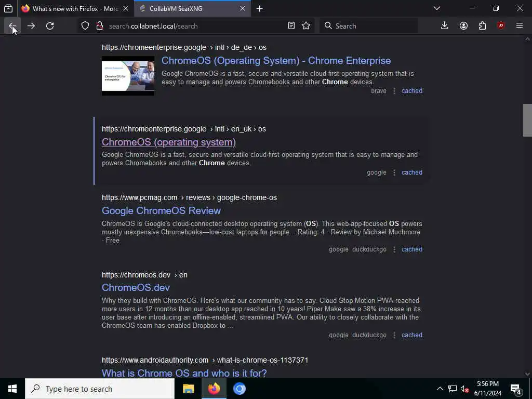Open File Explorer from the taskbar

(188, 389)
